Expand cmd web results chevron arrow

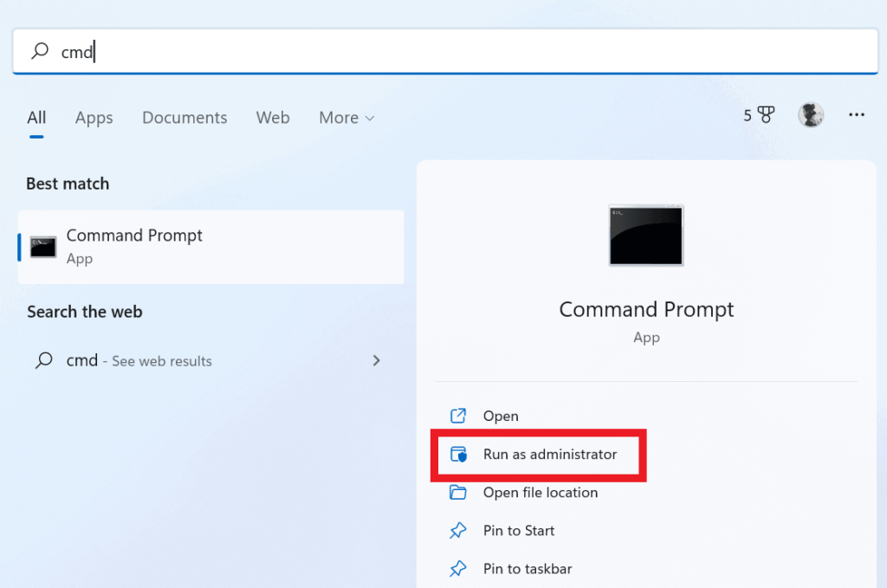[376, 361]
